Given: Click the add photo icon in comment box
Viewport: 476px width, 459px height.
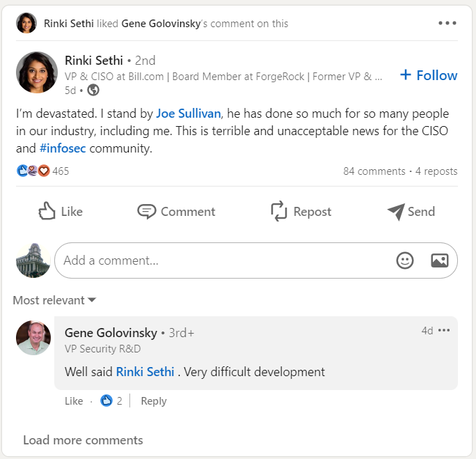Looking at the screenshot, I should [439, 260].
